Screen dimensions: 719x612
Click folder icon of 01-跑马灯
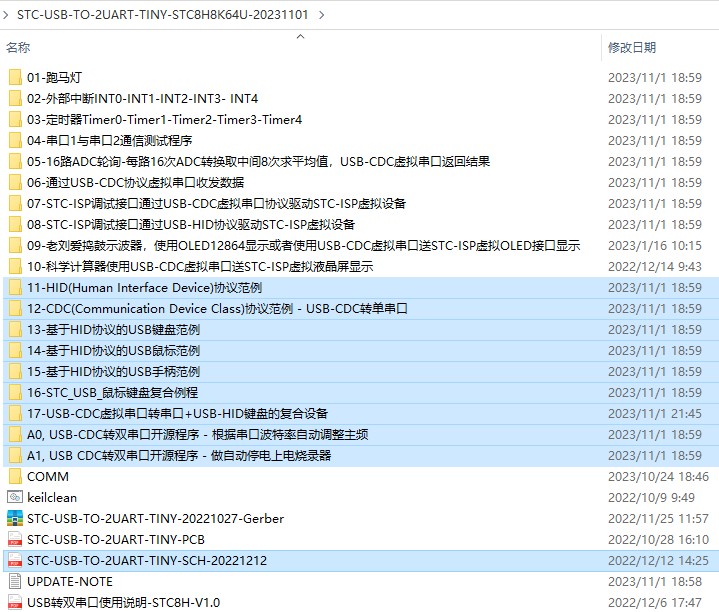pyautogui.click(x=15, y=77)
